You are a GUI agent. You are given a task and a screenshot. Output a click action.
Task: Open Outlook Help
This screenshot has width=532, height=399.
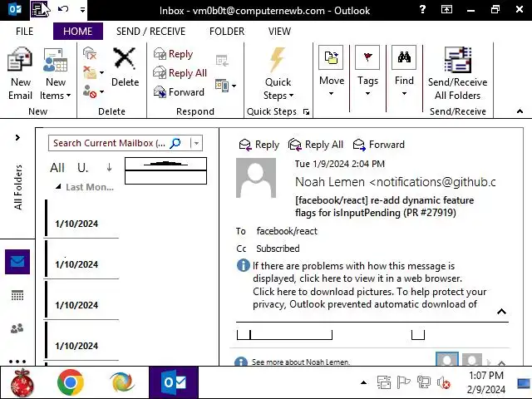click(x=422, y=9)
